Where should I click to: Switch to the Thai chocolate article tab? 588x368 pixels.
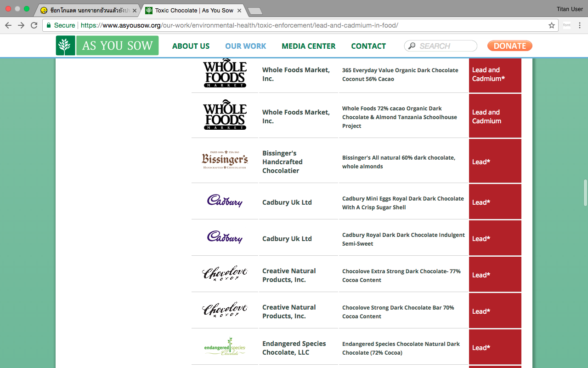click(87, 10)
